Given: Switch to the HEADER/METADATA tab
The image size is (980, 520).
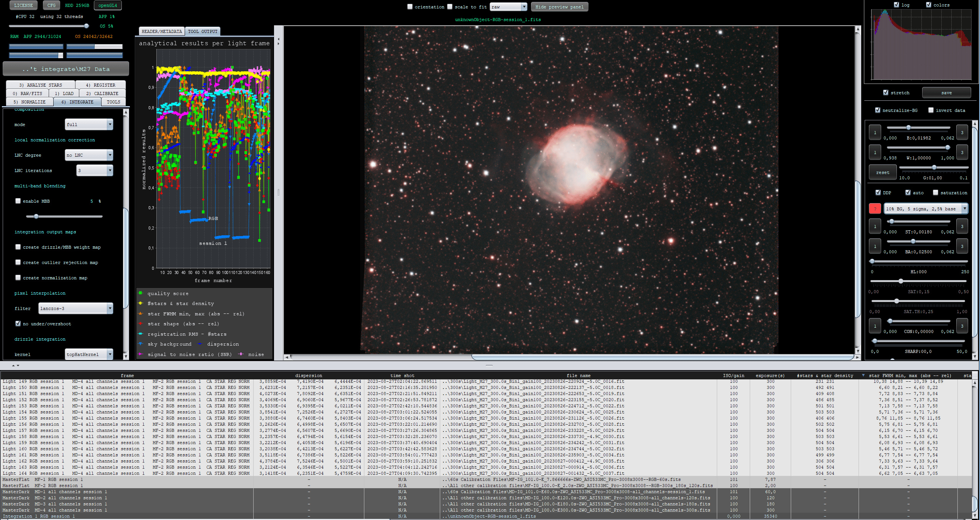Looking at the screenshot, I should [162, 31].
